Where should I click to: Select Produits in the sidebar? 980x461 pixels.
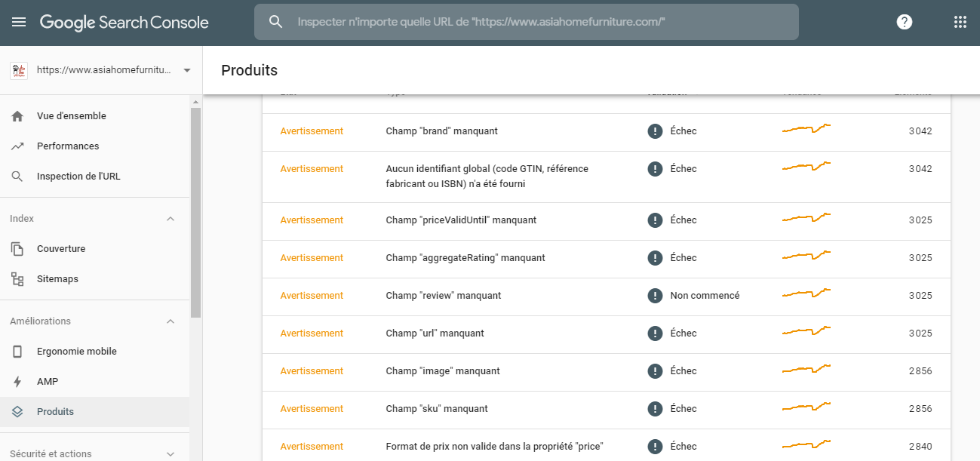pyautogui.click(x=95, y=412)
